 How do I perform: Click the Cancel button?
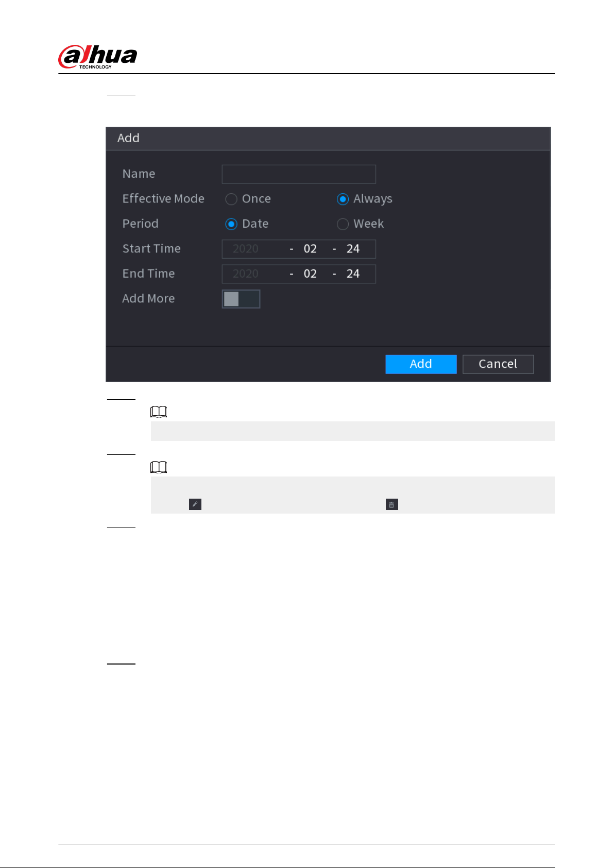(x=498, y=364)
